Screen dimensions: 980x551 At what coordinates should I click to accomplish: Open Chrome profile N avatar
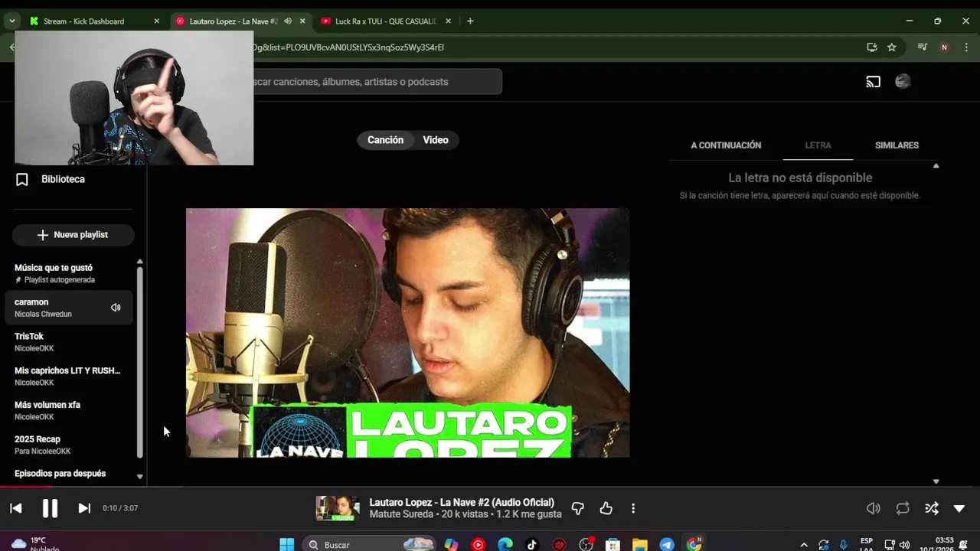pos(944,47)
